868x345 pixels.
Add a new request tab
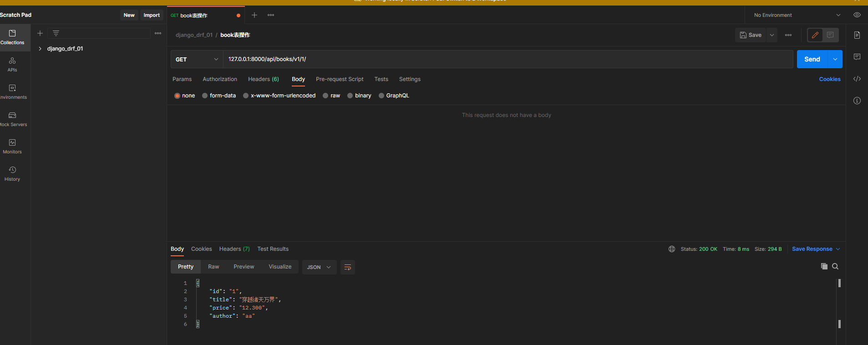coord(254,15)
